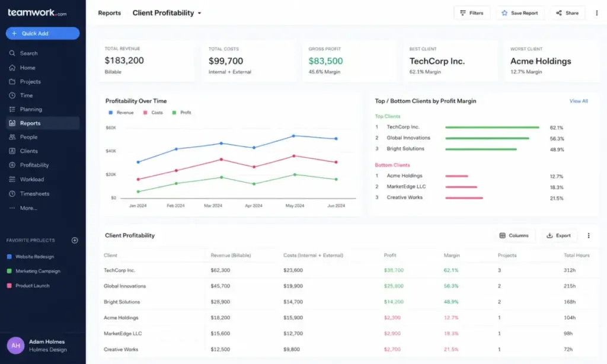Click the Share button
The width and height of the screenshot is (607, 364).
tap(567, 13)
